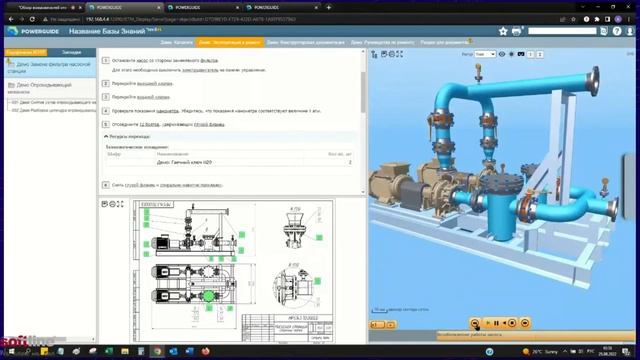Toggle the eye visibility icon in 3D toolbar
Viewport: 640px width, 360px height.
point(502,54)
